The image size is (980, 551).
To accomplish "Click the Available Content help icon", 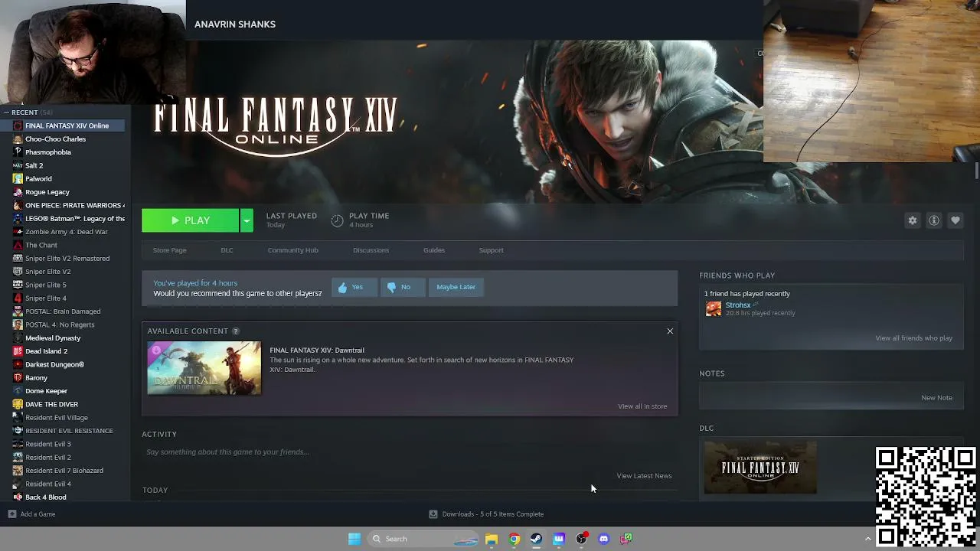I will (236, 331).
